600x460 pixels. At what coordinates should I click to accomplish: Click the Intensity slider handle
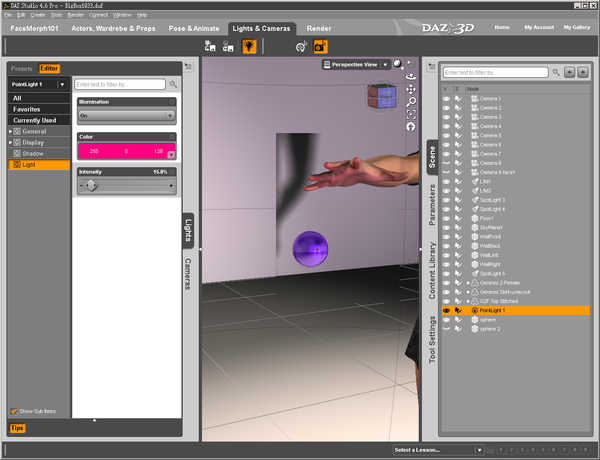click(x=91, y=186)
